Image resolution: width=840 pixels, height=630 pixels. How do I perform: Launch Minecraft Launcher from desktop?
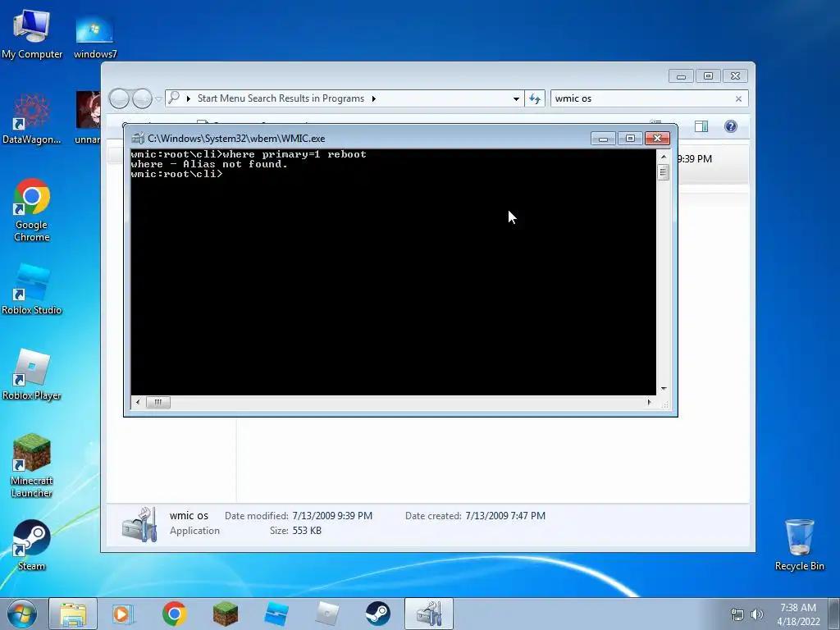point(32,466)
